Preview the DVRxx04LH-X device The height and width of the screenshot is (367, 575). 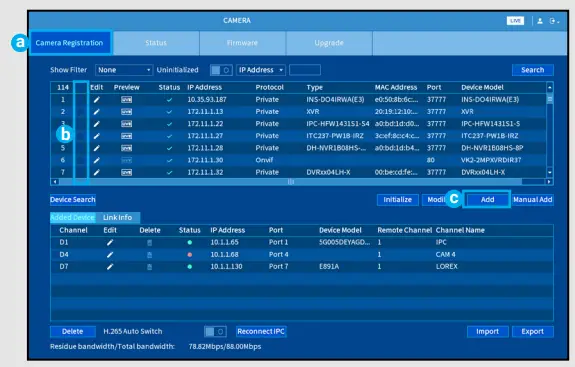pyautogui.click(x=127, y=172)
